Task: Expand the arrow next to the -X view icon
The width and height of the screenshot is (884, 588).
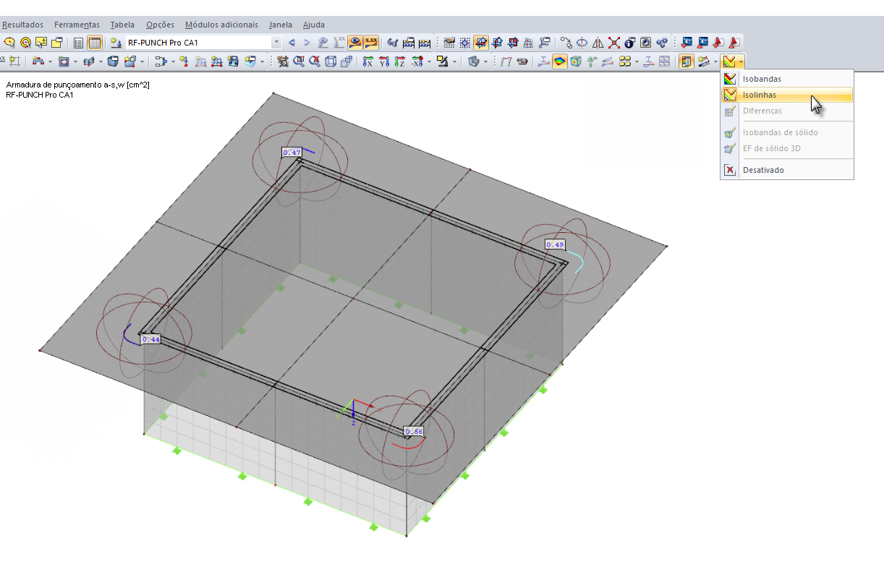Action: [x=429, y=61]
